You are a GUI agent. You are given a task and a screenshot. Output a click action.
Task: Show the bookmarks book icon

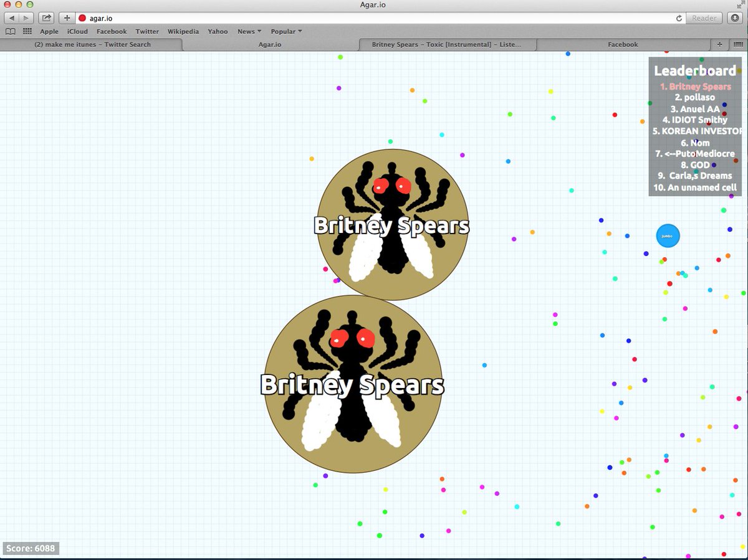pos(11,31)
